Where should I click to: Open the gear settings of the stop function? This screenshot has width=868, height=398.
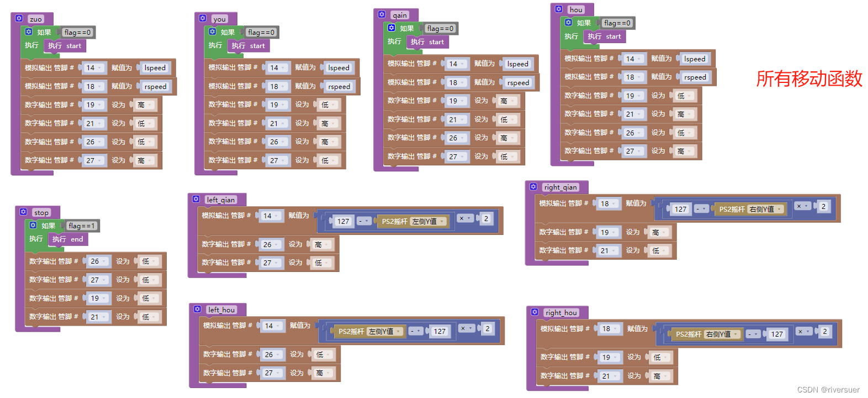(23, 212)
